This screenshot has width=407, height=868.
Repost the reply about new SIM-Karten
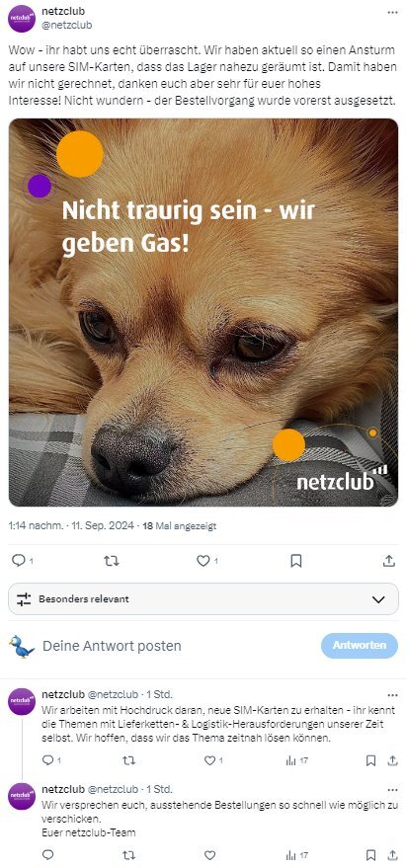click(128, 760)
